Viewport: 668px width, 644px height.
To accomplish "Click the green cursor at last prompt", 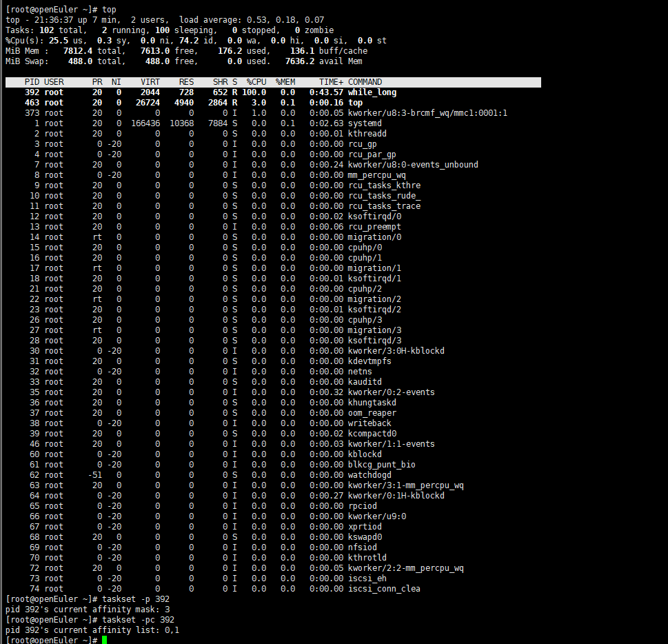I will coord(104,641).
